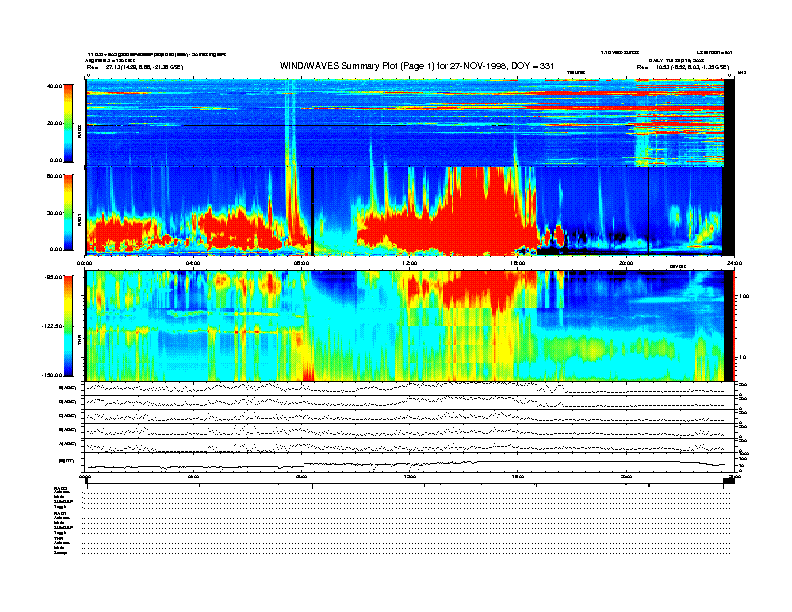
Task: Click the -122.50 tick on TNR color bar
Action: tap(52, 326)
